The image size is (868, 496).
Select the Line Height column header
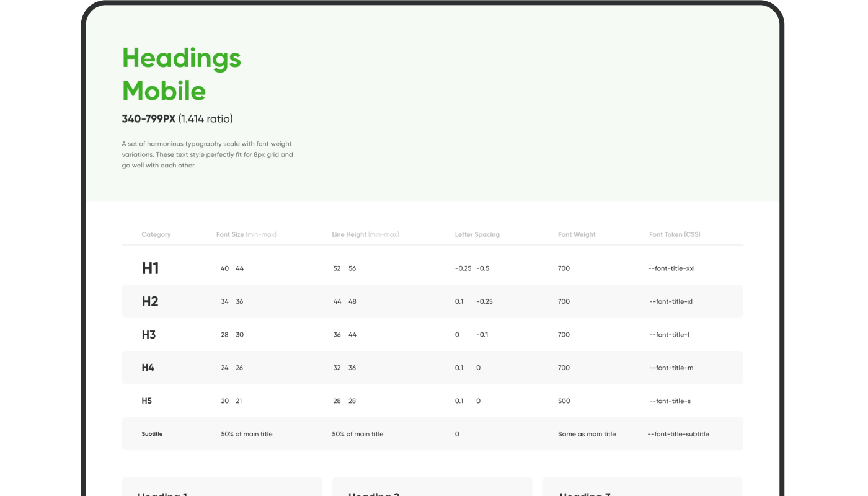[365, 234]
